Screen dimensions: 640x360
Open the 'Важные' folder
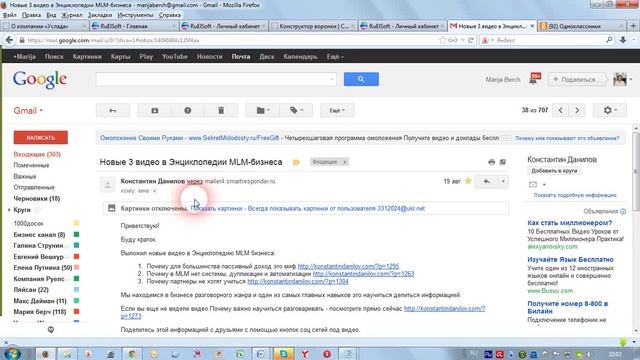pos(25,176)
